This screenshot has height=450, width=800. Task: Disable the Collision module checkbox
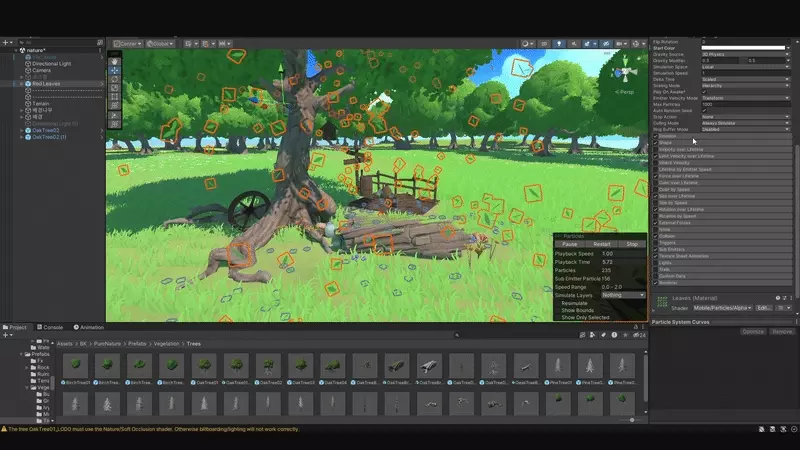(656, 236)
